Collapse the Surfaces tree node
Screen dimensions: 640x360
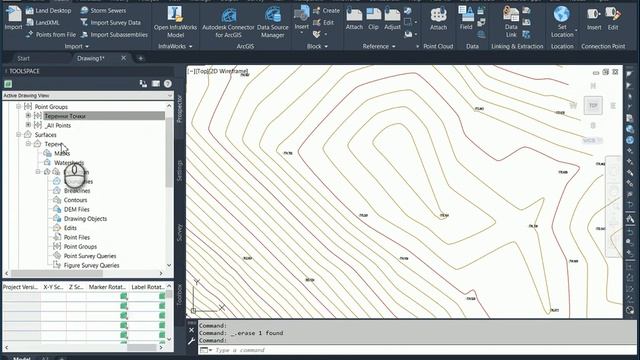click(x=18, y=134)
